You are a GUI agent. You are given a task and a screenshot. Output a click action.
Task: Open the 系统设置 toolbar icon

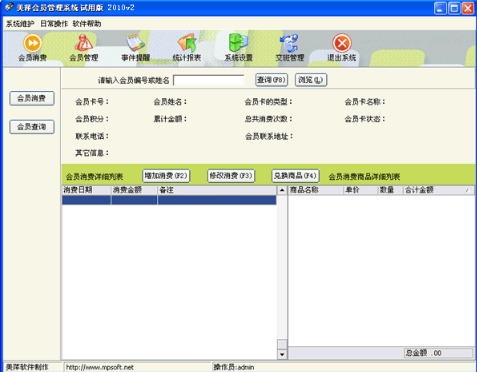pyautogui.click(x=239, y=43)
